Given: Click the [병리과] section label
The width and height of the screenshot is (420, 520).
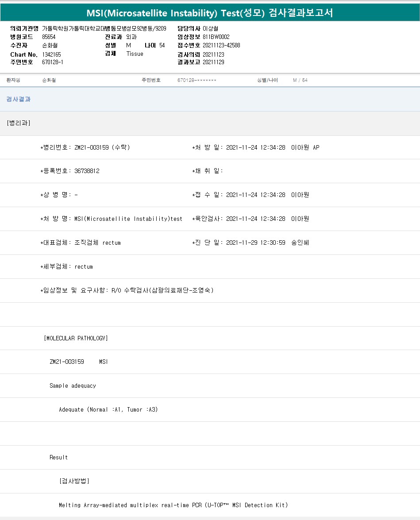Looking at the screenshot, I should (x=19, y=123).
